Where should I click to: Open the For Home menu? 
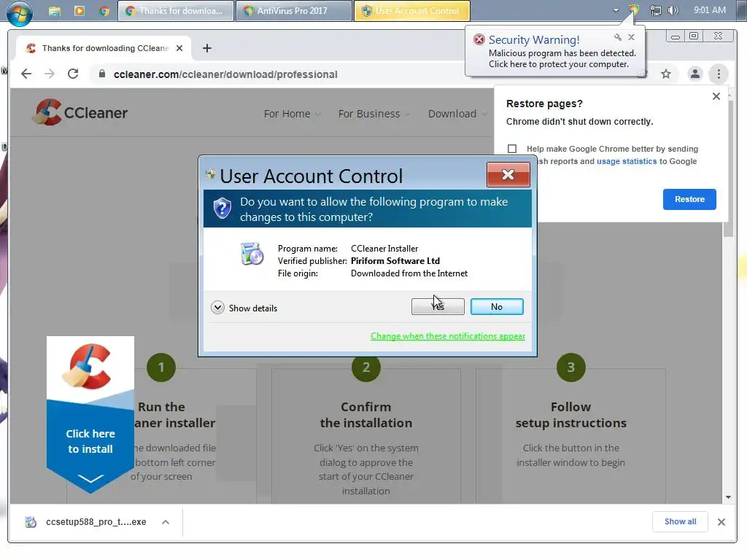pos(292,114)
